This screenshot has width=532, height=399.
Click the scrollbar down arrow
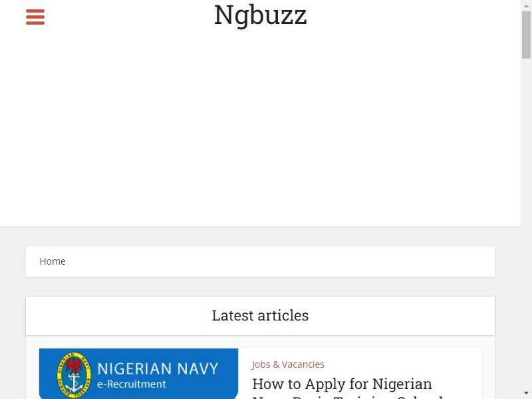[526, 394]
